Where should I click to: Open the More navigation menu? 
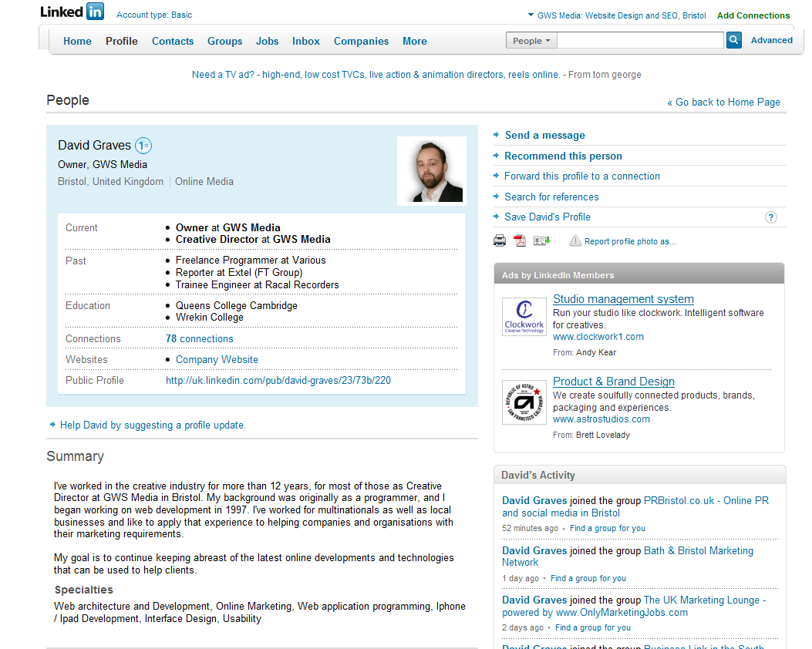414,42
